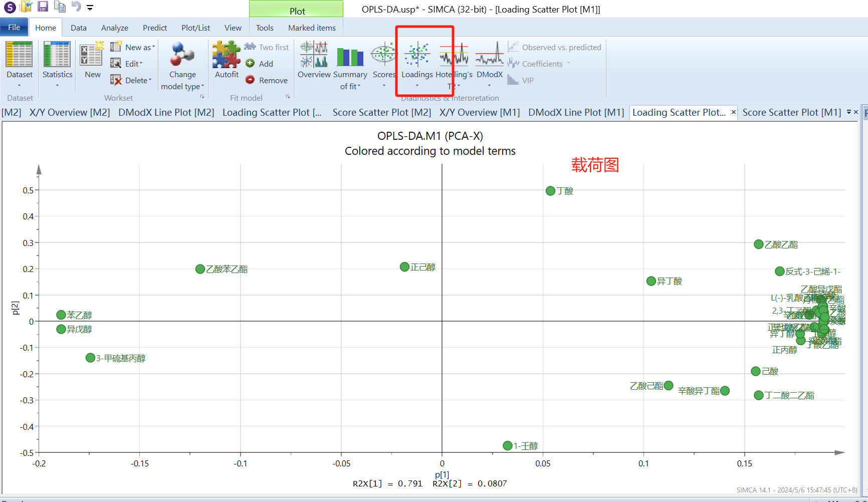The width and height of the screenshot is (868, 502).
Task: Click the Save icon in title bar
Action: [x=43, y=7]
